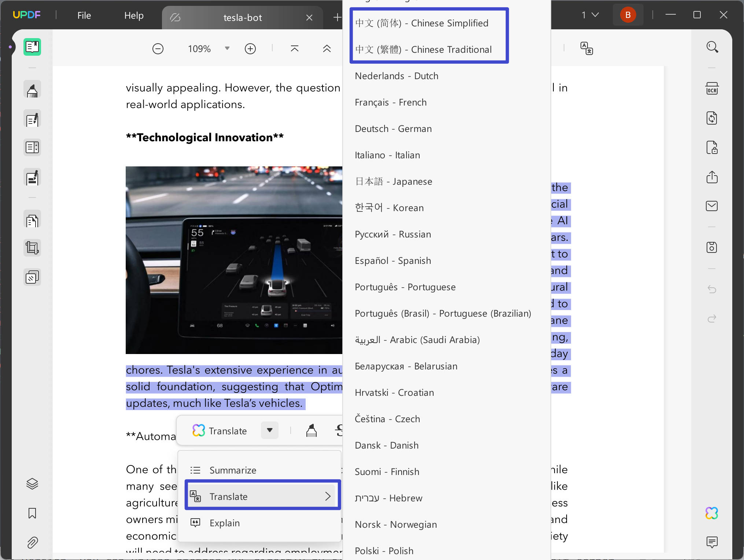
Task: Open the Crop Pages tool in sidebar
Action: tap(32, 248)
